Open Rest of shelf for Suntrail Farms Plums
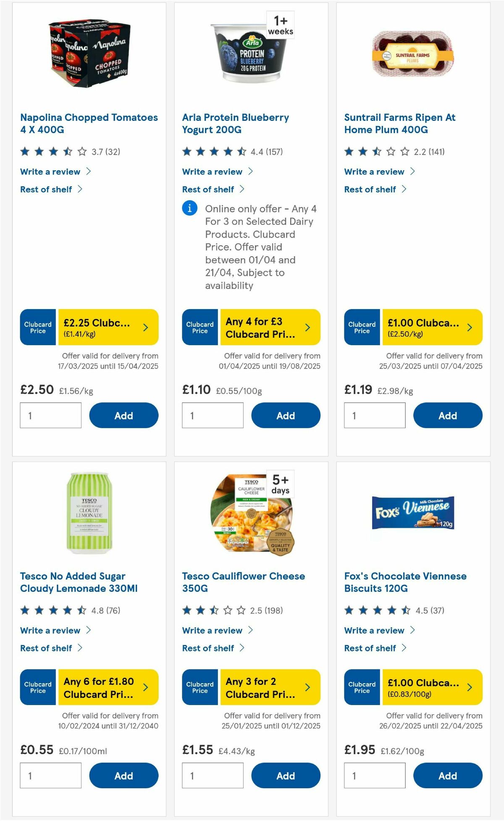This screenshot has height=821, width=504. tap(370, 189)
